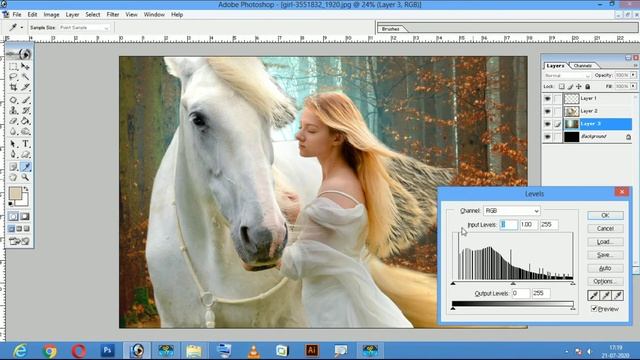Open the Sample Size dropdown

(x=84, y=27)
